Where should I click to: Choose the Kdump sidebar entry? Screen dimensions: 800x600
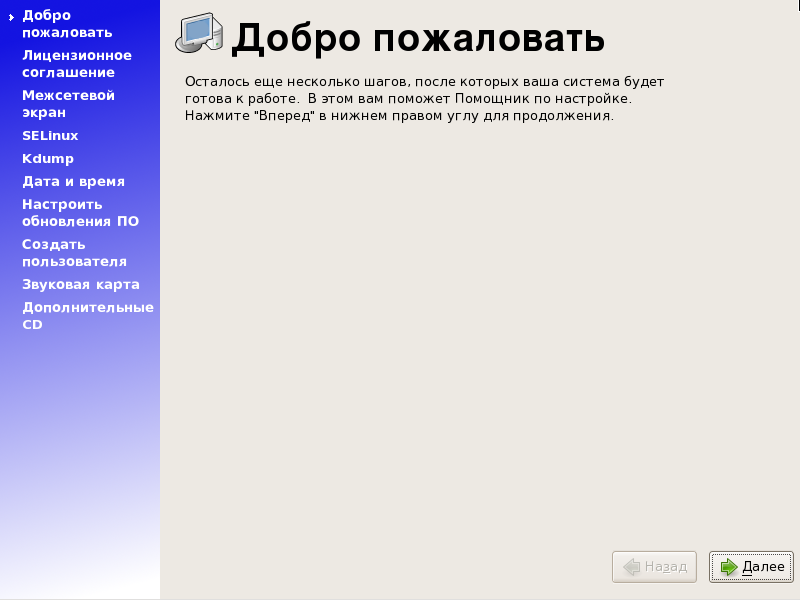tap(48, 158)
